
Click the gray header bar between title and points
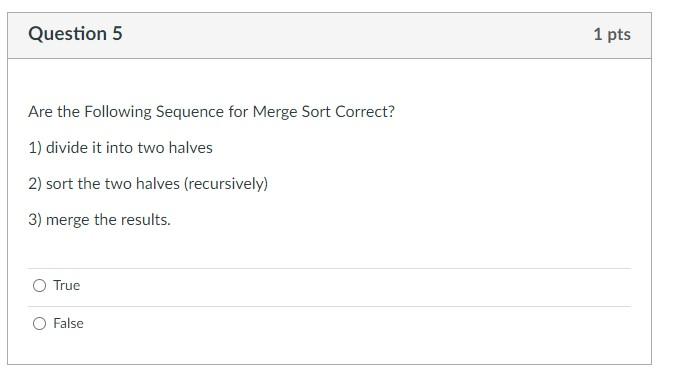point(356,35)
